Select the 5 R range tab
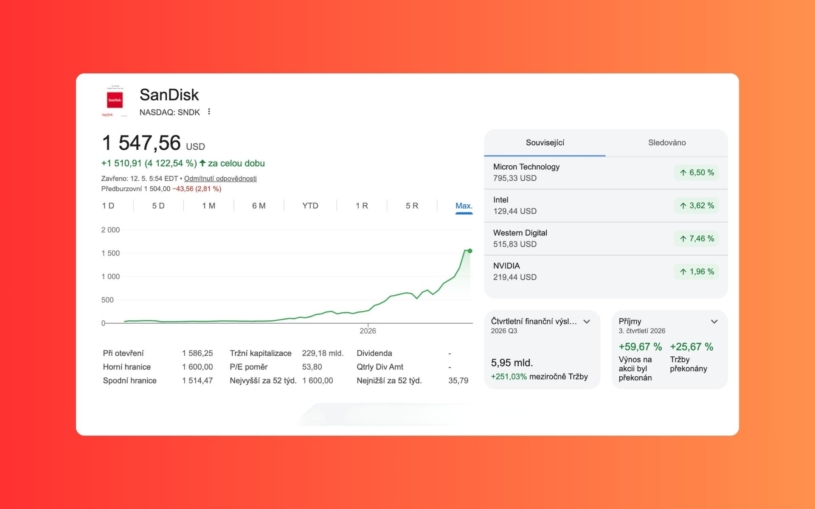The image size is (815, 509). click(x=412, y=206)
